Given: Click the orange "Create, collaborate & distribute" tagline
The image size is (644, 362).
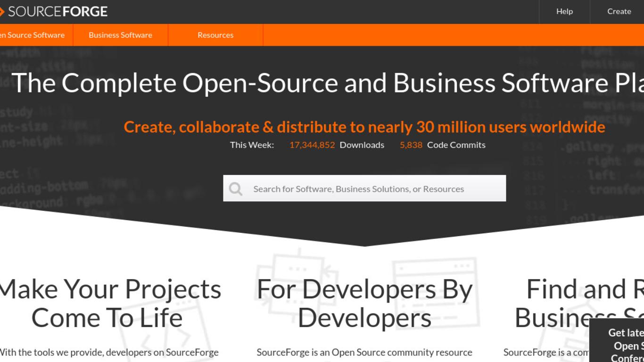Looking at the screenshot, I should tap(364, 127).
